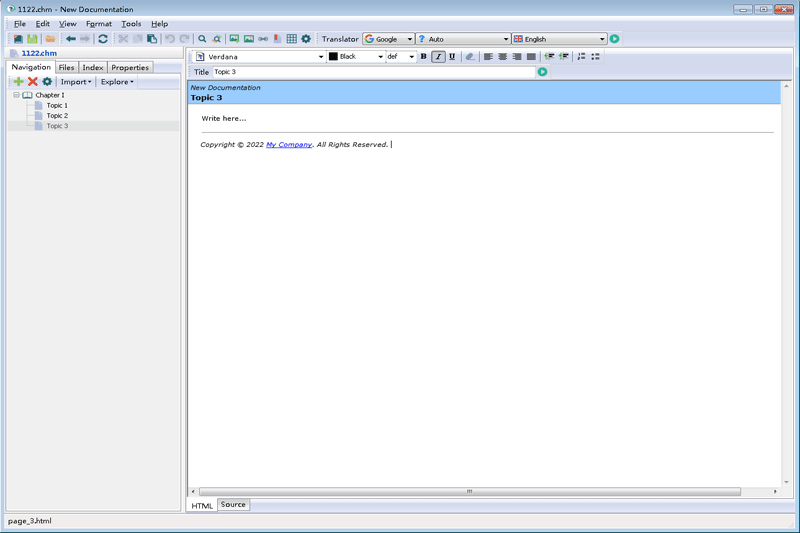Click the undo arrow icon

tap(170, 39)
